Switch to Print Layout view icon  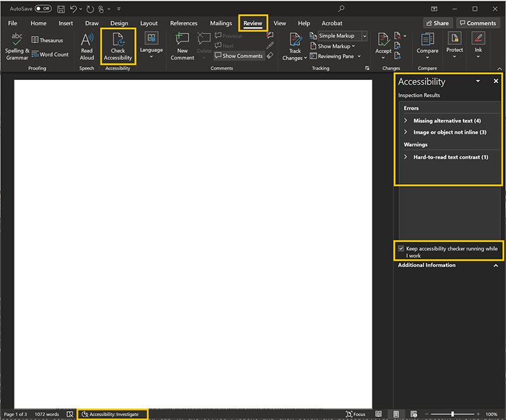pyautogui.click(x=397, y=414)
